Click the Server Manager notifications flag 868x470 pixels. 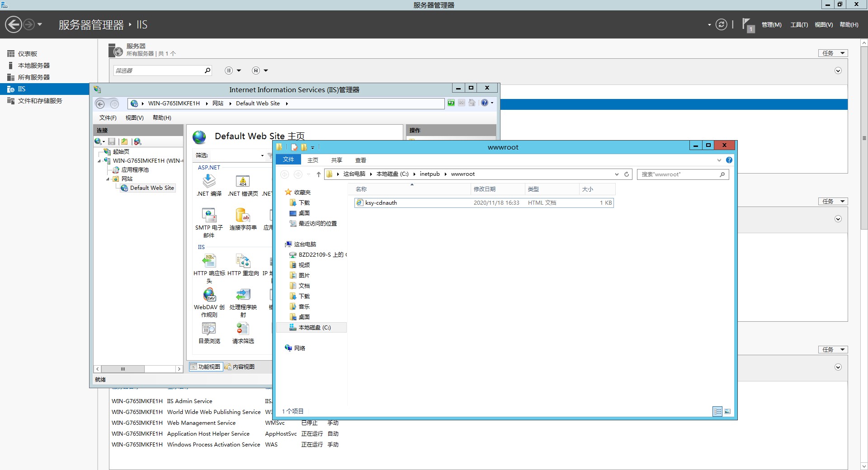click(747, 24)
